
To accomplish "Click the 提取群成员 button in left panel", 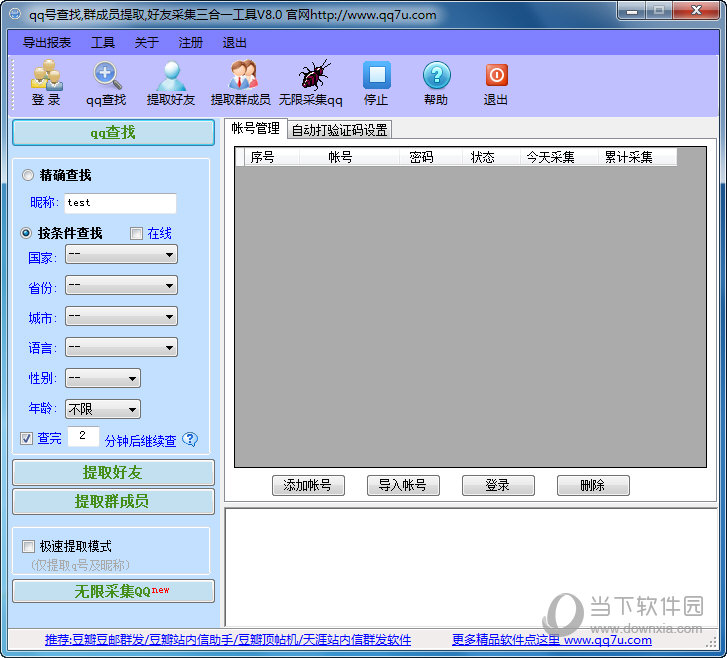I will (113, 501).
